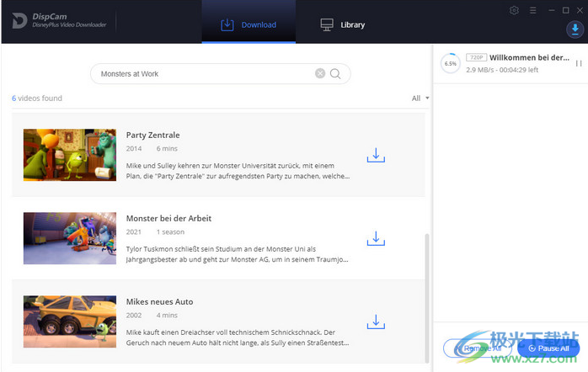Click the 4 mins duration label
This screenshot has width=588, height=372.
(167, 316)
